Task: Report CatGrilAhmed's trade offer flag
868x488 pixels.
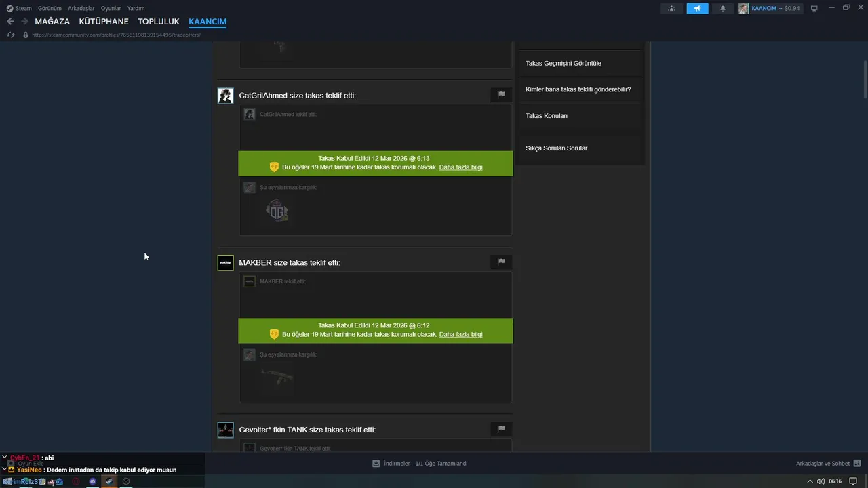Action: 501,95
